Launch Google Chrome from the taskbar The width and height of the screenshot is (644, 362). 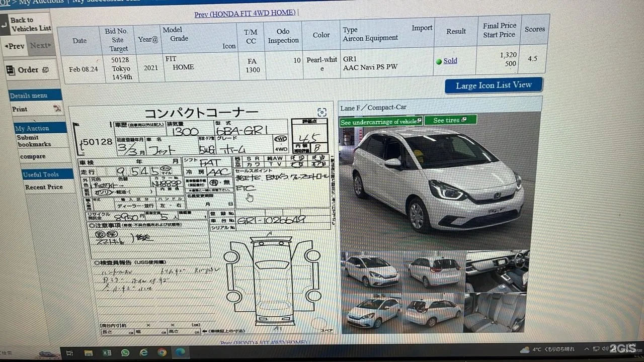162,353
